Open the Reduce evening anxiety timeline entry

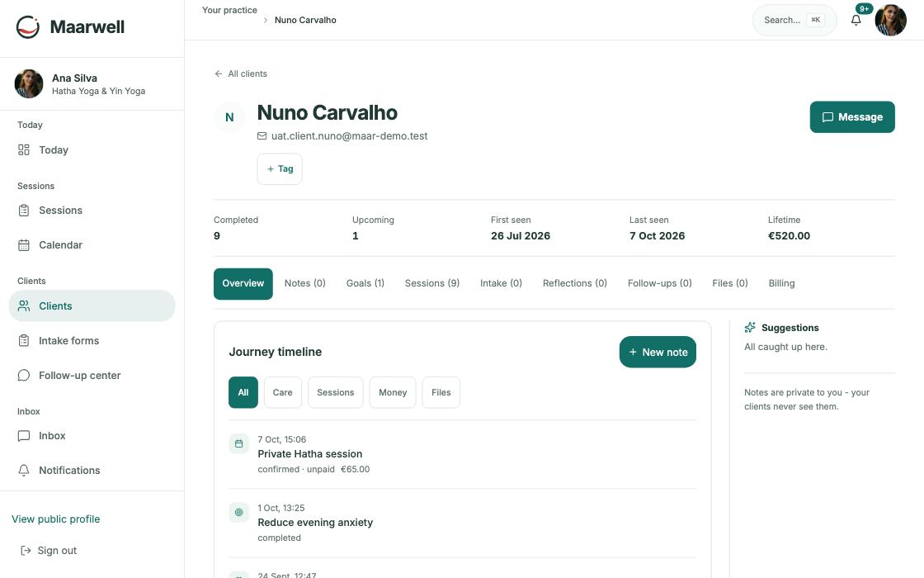[x=463, y=524]
